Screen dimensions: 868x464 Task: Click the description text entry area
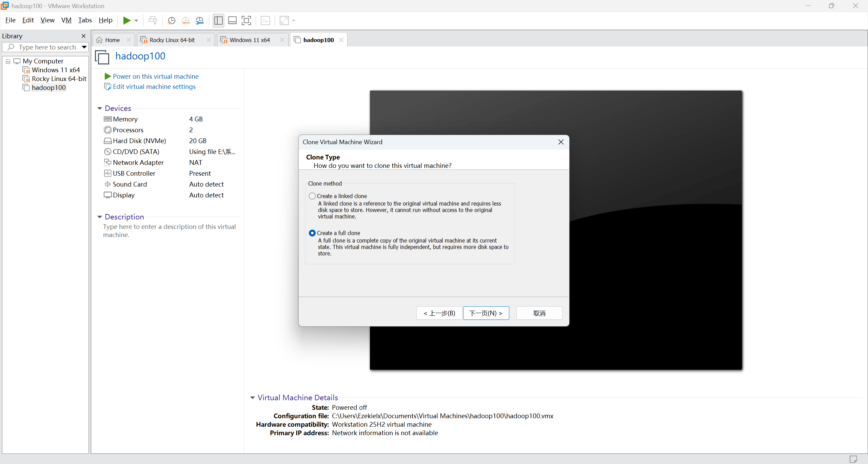(170, 231)
